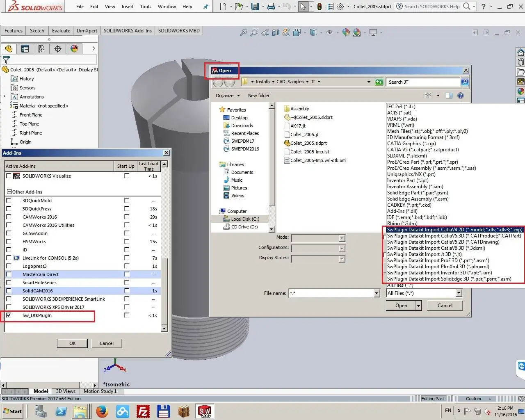Click Cancel in the Add-Ins dialog
Screen dimensions: 525x420
point(107,343)
